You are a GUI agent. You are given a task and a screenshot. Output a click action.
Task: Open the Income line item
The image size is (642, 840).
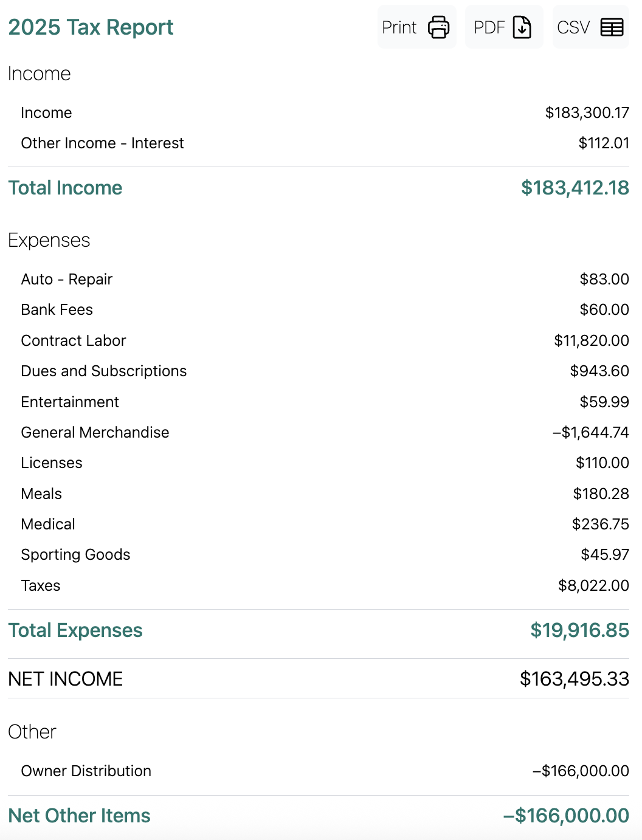46,113
